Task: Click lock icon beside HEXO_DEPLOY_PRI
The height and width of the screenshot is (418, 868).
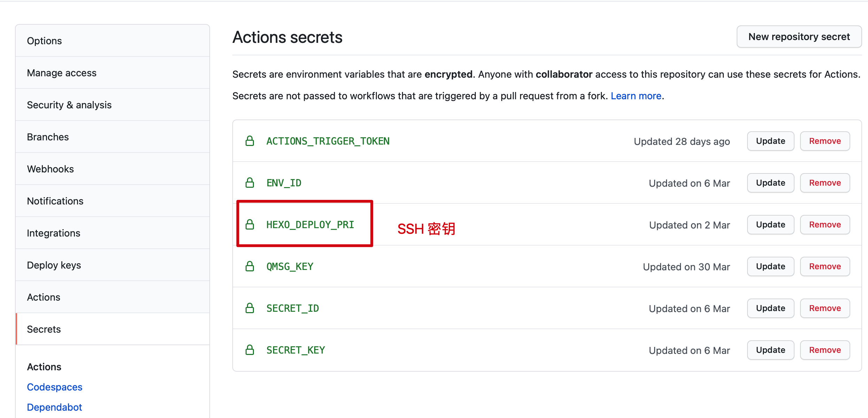Action: point(250,225)
